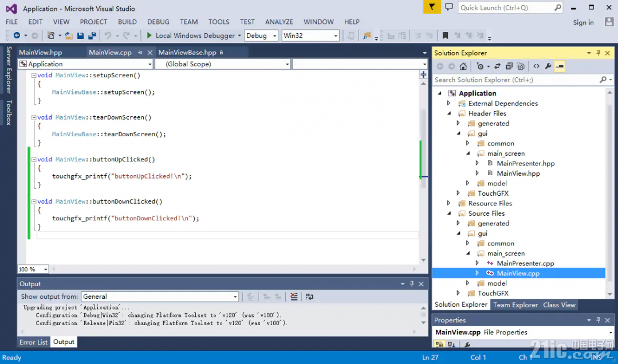This screenshot has height=364, width=618.
Task: Open the Toolbox side tab
Action: [x=9, y=113]
